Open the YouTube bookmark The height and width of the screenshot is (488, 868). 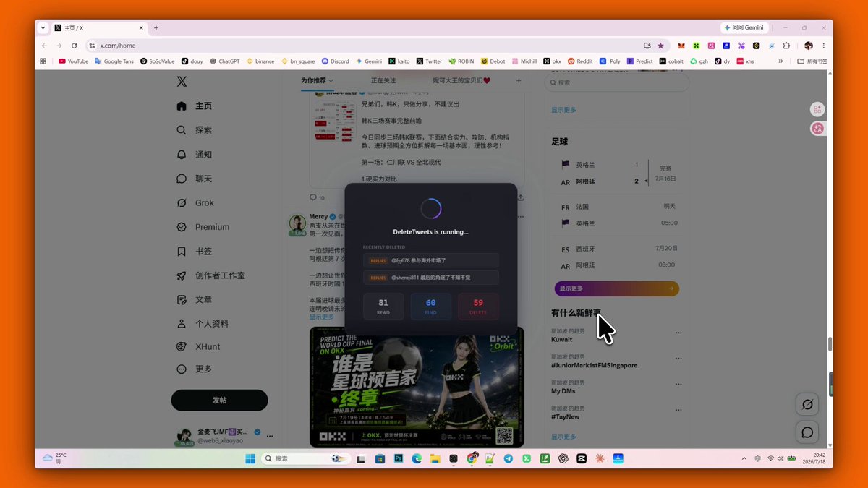pos(73,61)
